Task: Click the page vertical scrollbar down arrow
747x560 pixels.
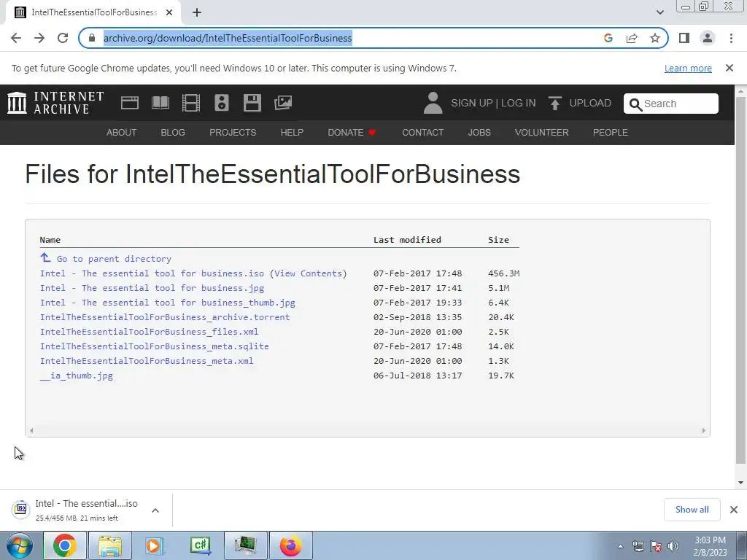Action: (x=741, y=483)
